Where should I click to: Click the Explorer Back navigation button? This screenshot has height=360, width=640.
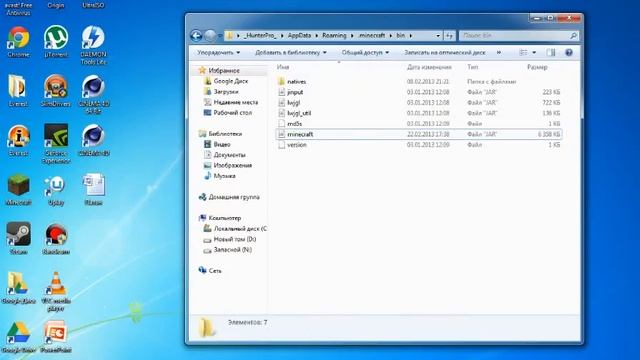(x=196, y=36)
